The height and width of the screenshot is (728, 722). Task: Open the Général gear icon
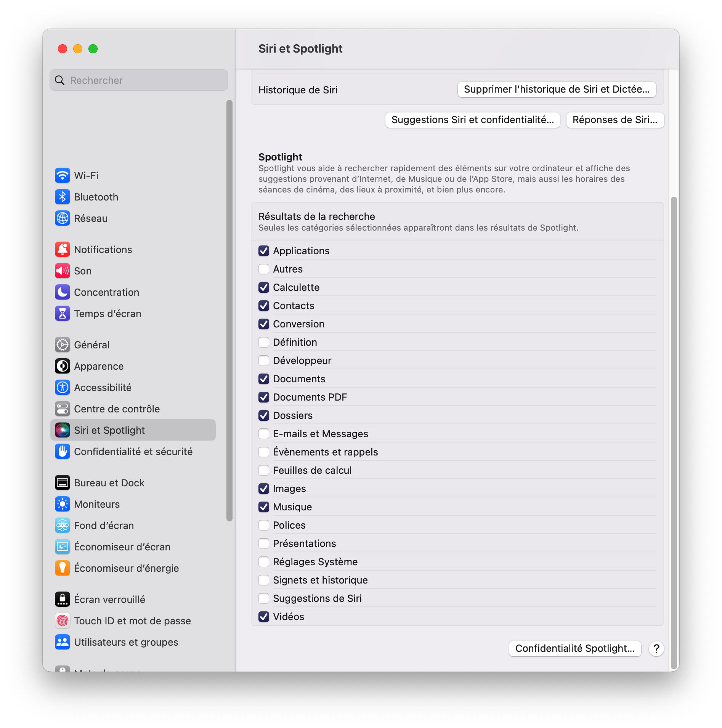click(62, 345)
